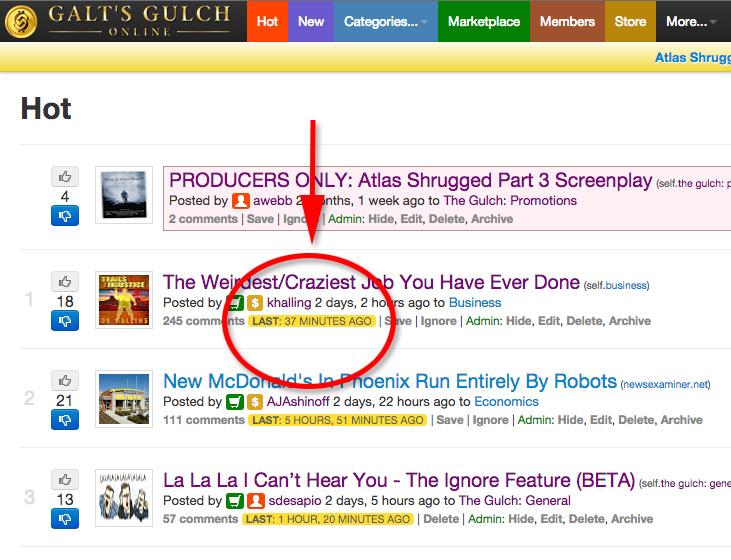
Task: Upvote the New McDonald's Robots post
Action: (65, 380)
